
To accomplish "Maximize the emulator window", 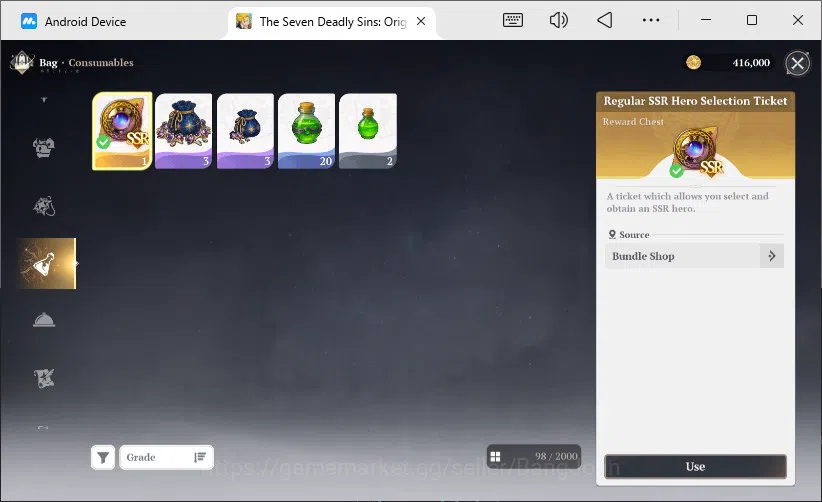I will pos(752,20).
